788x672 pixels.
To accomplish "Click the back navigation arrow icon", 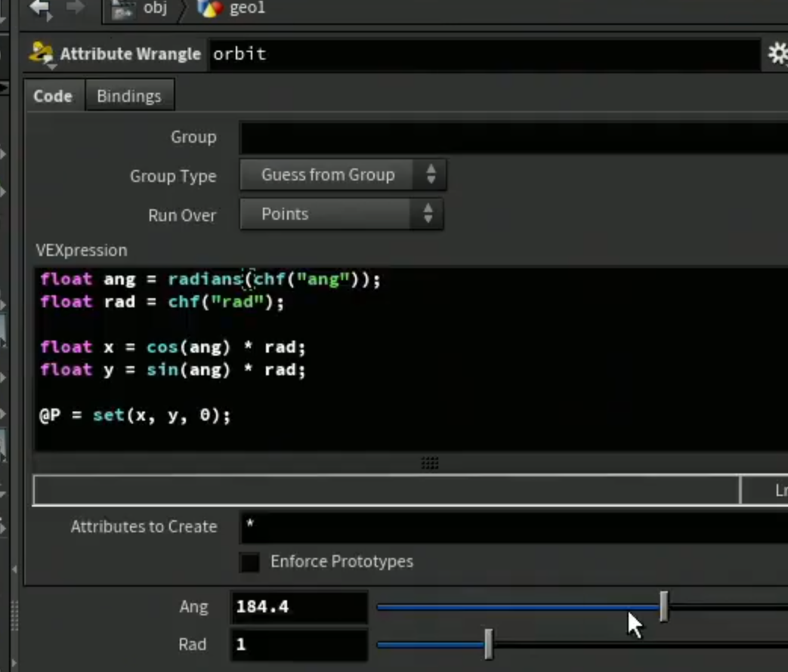I will coord(42,8).
